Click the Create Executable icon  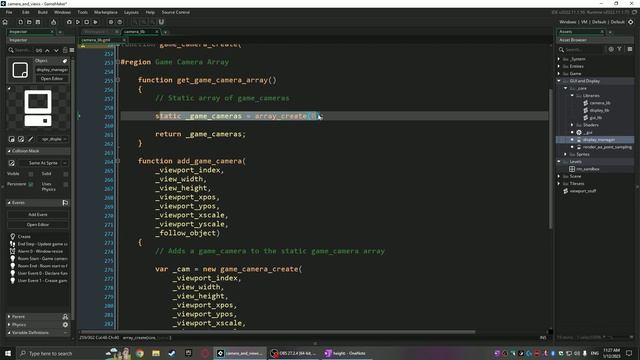pyautogui.click(x=53, y=22)
